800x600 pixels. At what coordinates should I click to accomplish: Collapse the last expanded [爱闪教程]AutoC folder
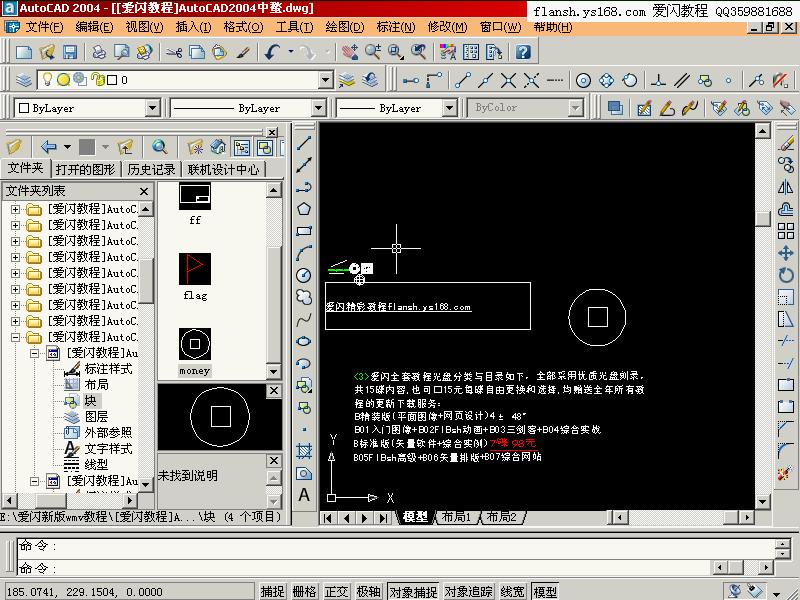click(15, 337)
